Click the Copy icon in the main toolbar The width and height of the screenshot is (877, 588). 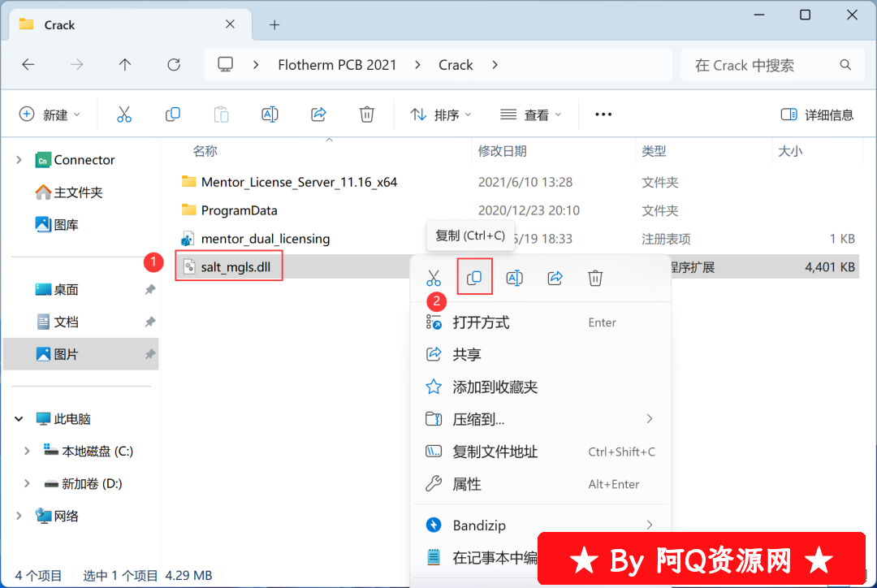(173, 115)
